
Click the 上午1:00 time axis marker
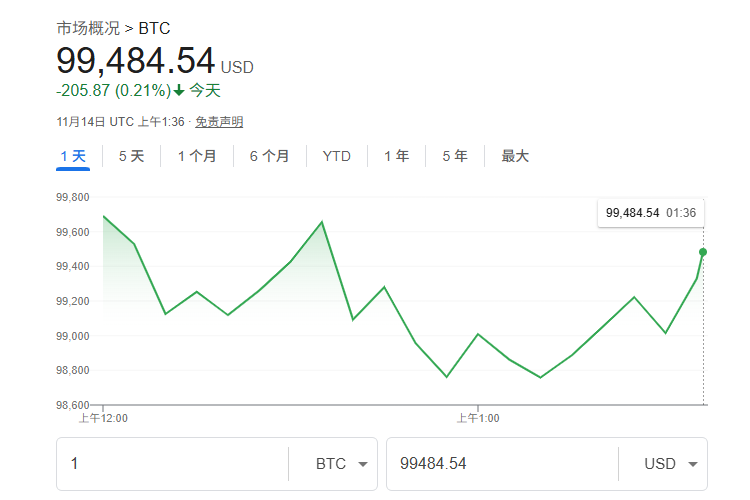coord(478,418)
